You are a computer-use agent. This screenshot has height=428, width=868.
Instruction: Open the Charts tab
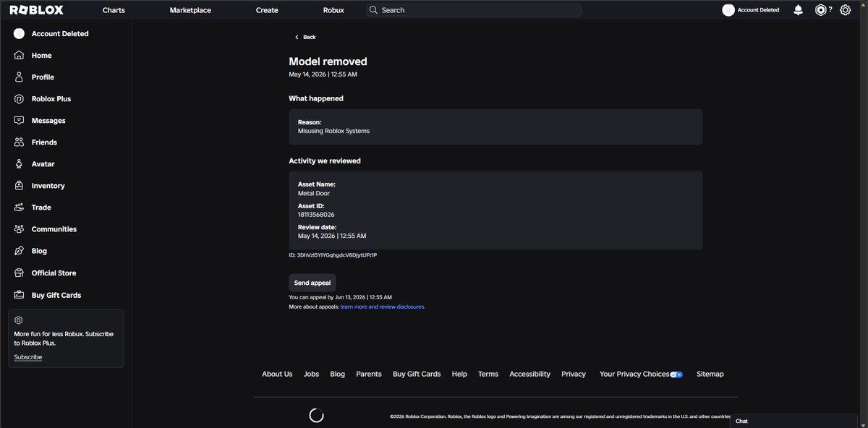pos(114,10)
